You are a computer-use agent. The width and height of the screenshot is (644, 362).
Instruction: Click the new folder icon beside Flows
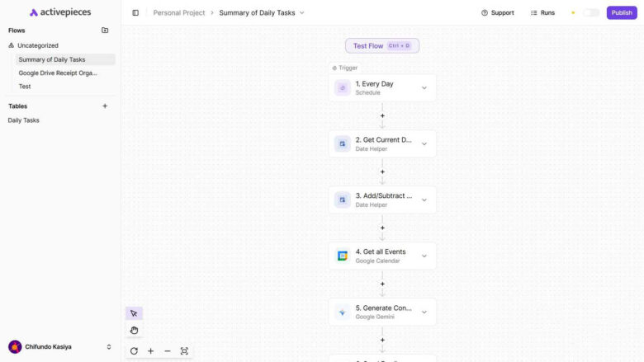pyautogui.click(x=105, y=31)
